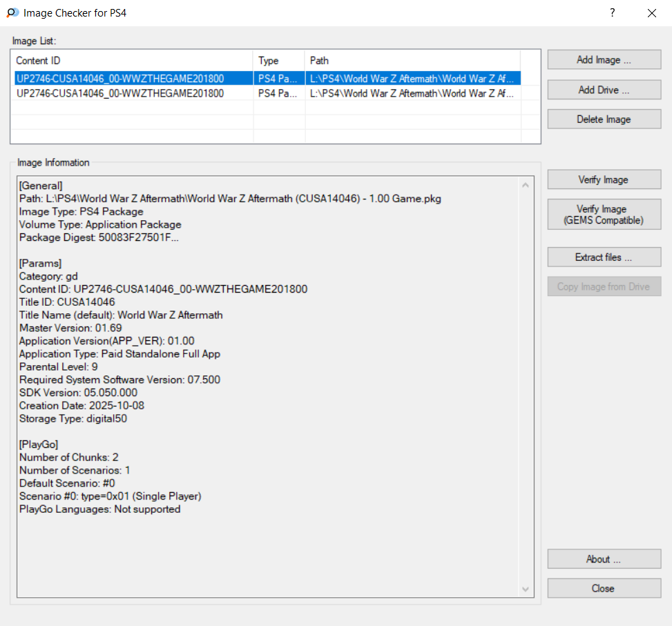Screen dimensions: 672x626
Task: Sort the list by Content ID column header
Action: pos(131,61)
